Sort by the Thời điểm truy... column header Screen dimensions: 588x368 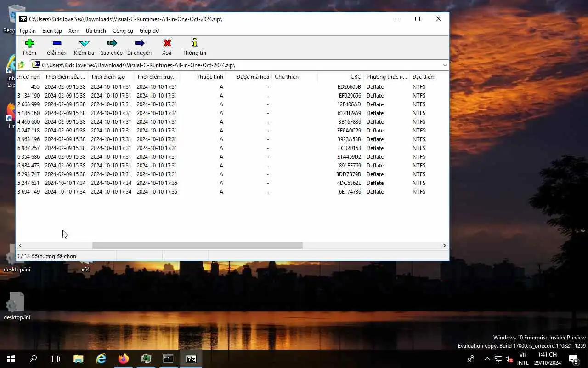pos(157,77)
